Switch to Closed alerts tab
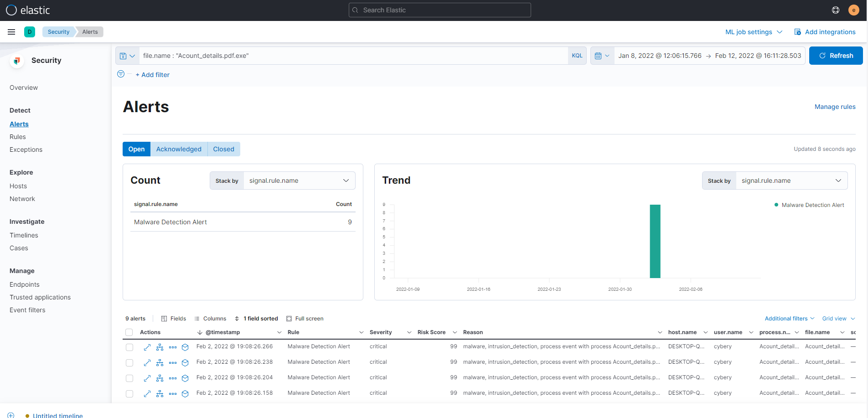Viewport: 868px width, 418px height. pos(223,149)
